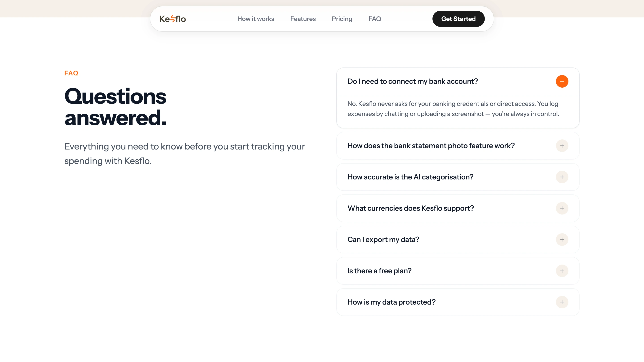
Task: Collapse "Do I need to connect my bank account?"
Action: (x=413, y=81)
